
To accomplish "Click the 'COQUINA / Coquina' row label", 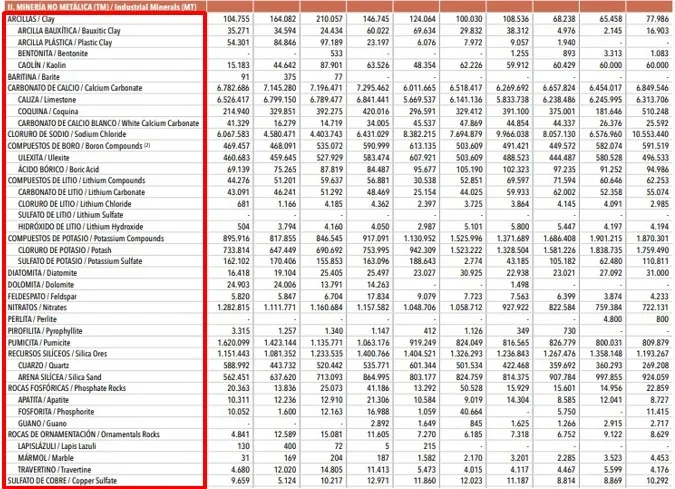I will pos(54,113).
